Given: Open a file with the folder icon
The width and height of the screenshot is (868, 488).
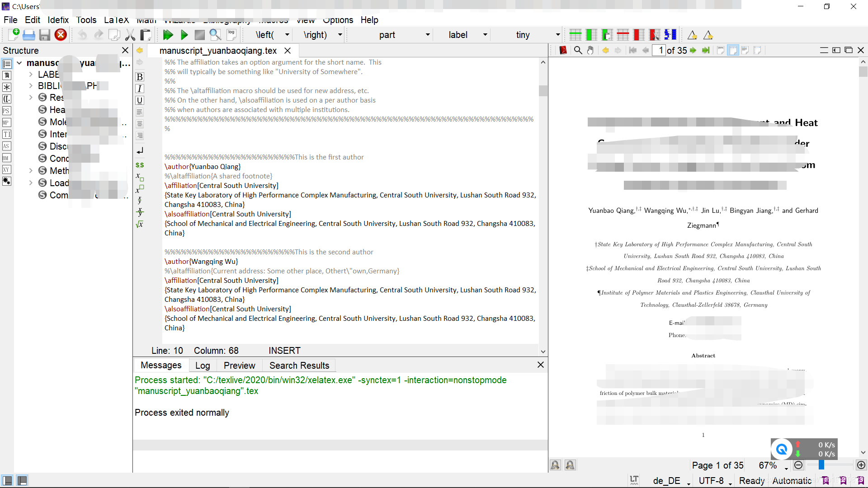Looking at the screenshot, I should coord(29,35).
